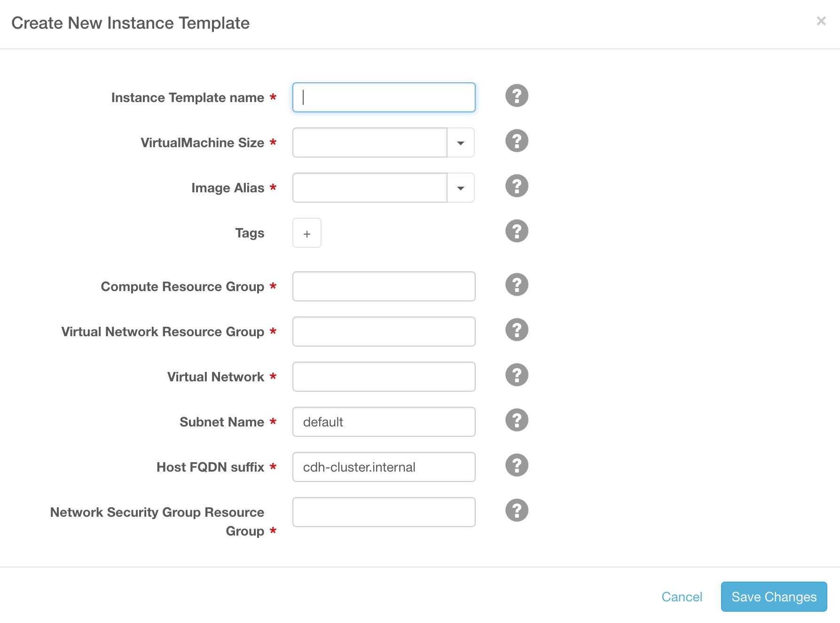Open help for Host FQDN suffix
The height and width of the screenshot is (623, 840).
(x=517, y=465)
